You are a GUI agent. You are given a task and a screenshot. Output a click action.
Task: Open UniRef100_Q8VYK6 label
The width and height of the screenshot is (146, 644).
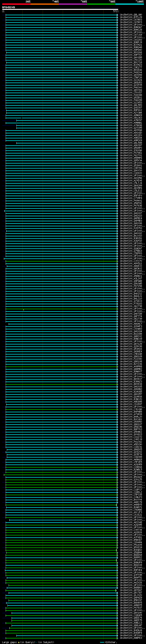(131, 90)
